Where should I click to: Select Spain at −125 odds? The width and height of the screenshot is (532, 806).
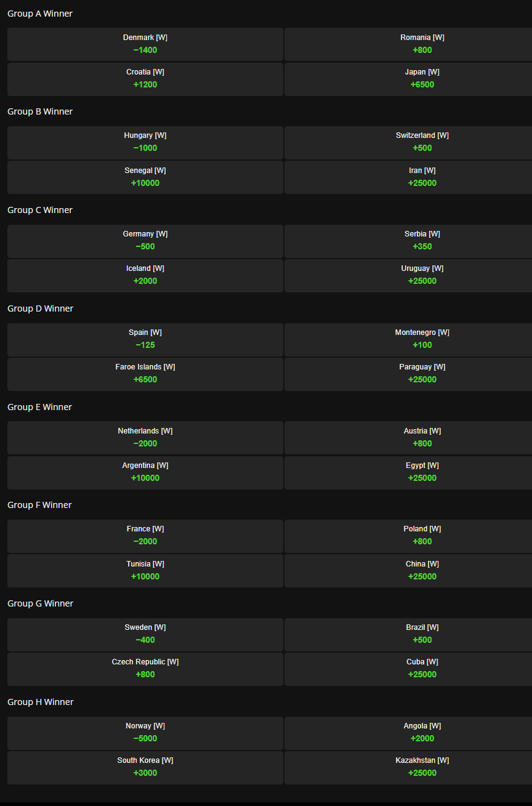pos(145,339)
